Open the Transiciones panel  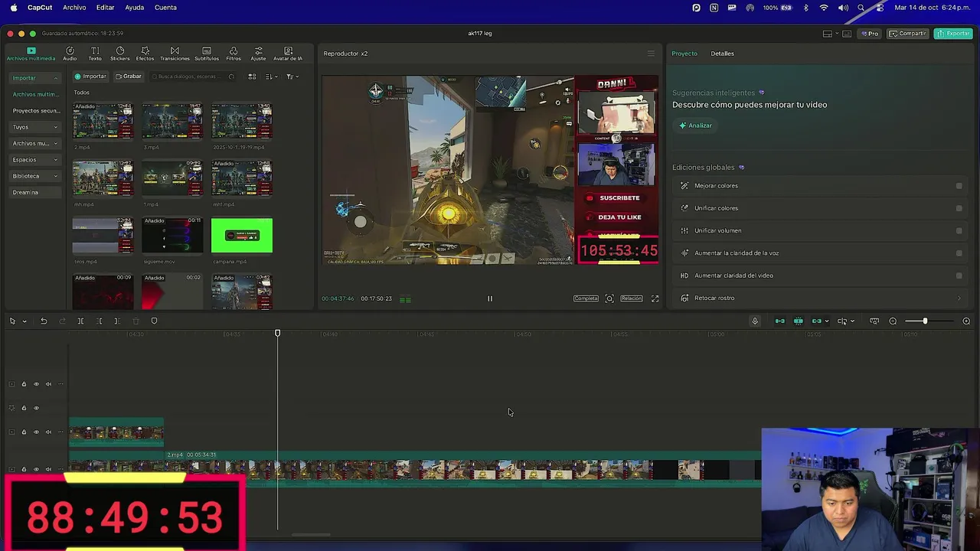pos(175,54)
